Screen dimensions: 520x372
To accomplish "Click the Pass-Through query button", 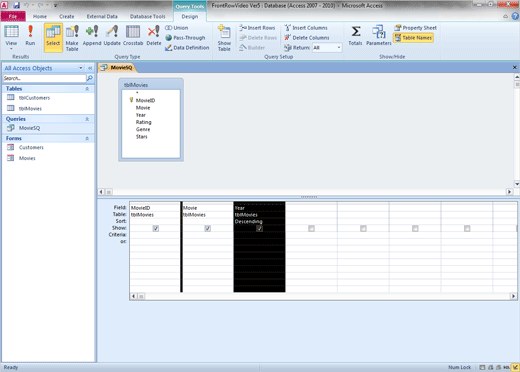I will click(x=185, y=38).
